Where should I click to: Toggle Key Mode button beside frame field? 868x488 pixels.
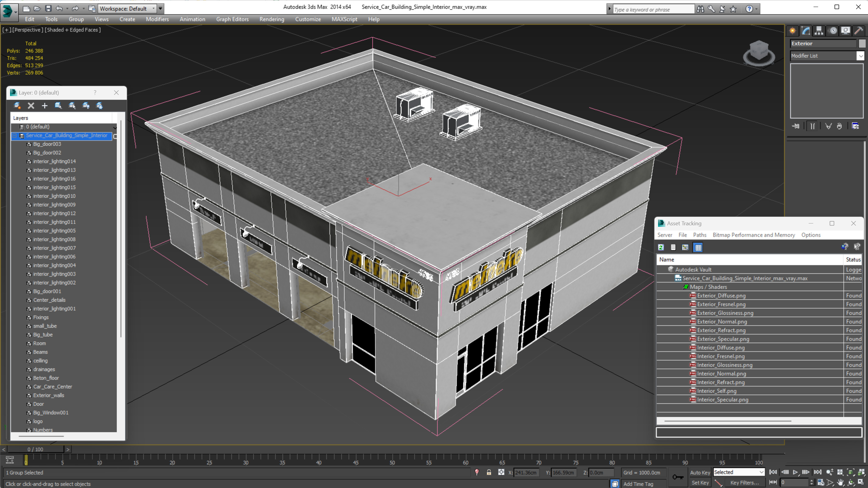pyautogui.click(x=773, y=482)
